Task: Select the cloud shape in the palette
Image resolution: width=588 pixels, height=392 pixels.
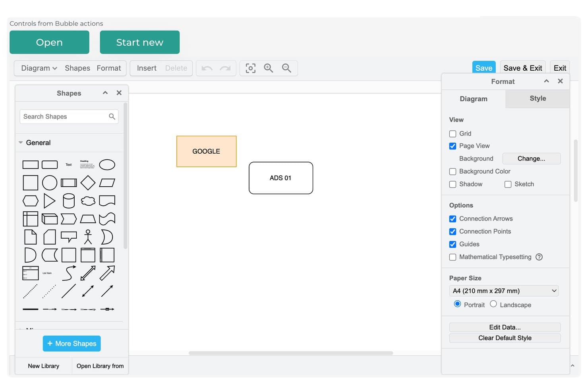Action: (88, 201)
